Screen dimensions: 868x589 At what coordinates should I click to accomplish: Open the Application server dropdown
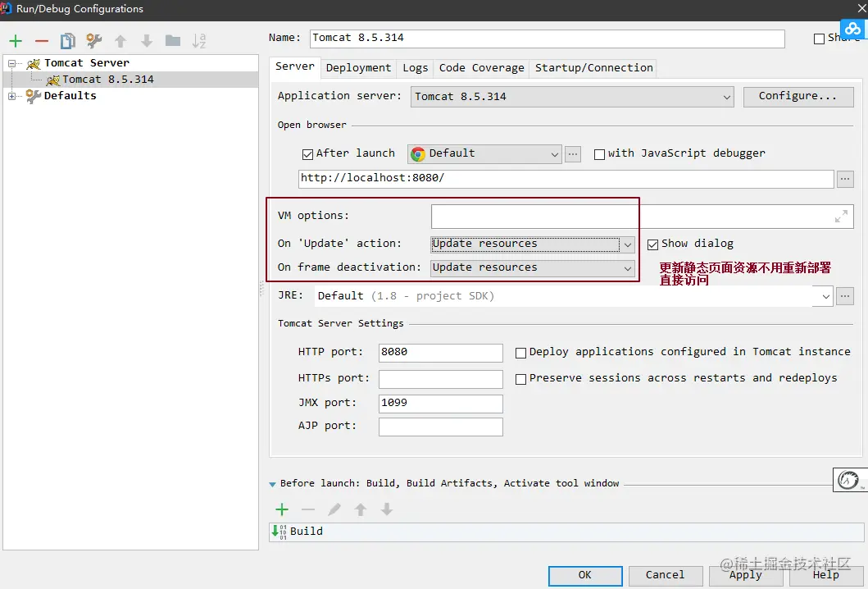572,97
